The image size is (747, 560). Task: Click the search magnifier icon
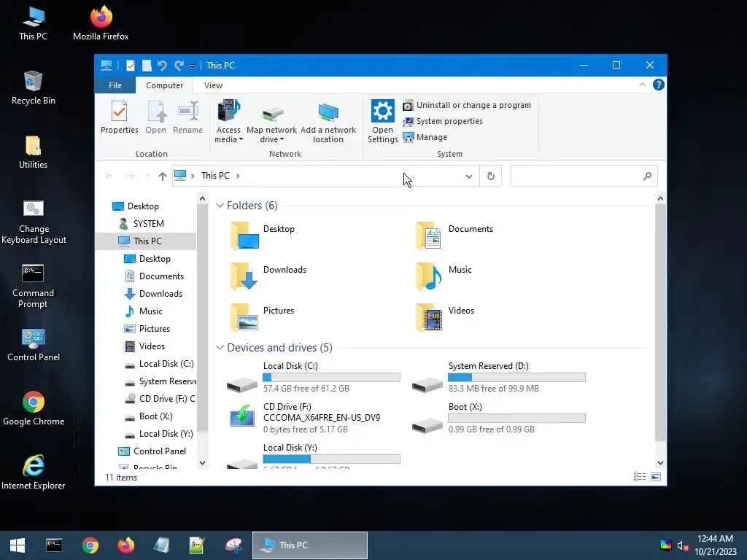click(647, 176)
